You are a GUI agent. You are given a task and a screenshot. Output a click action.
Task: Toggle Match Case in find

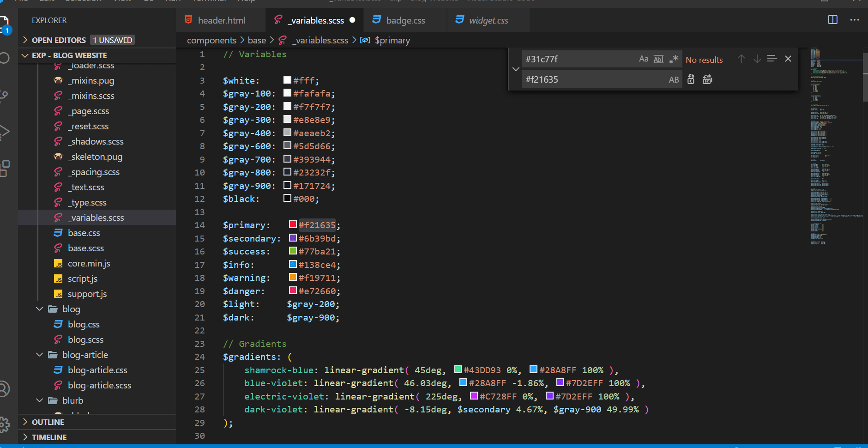[x=644, y=59]
